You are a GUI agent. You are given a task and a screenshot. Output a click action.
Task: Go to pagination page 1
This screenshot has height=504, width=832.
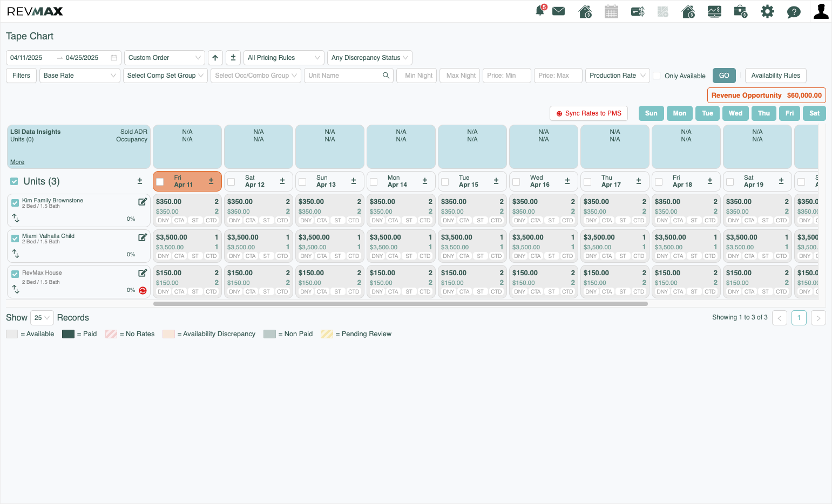tap(799, 318)
